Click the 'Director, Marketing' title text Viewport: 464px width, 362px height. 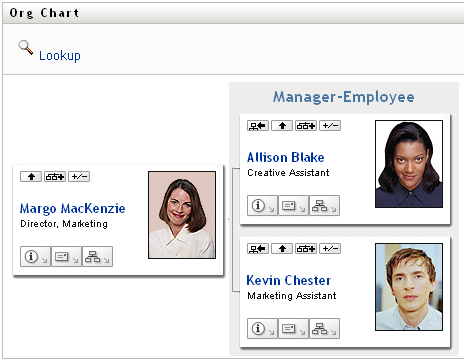[x=64, y=224]
